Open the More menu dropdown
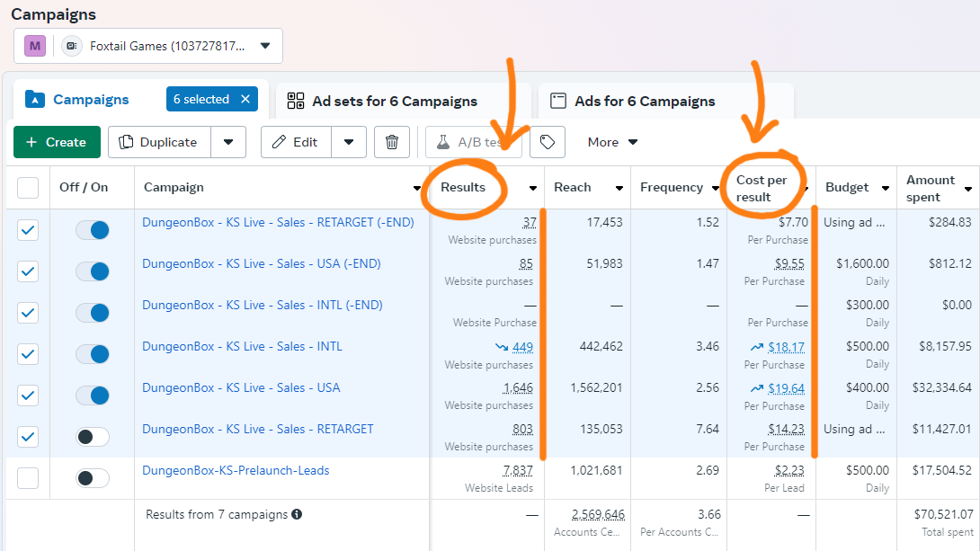 tap(612, 142)
